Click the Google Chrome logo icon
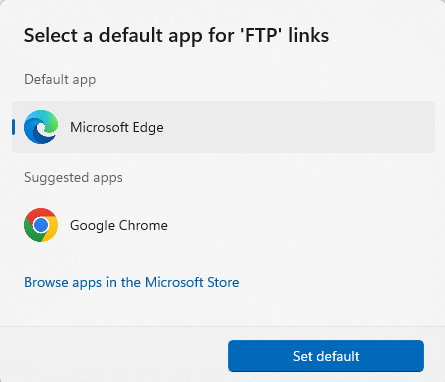Screen dimensions: 445x382 (41, 225)
